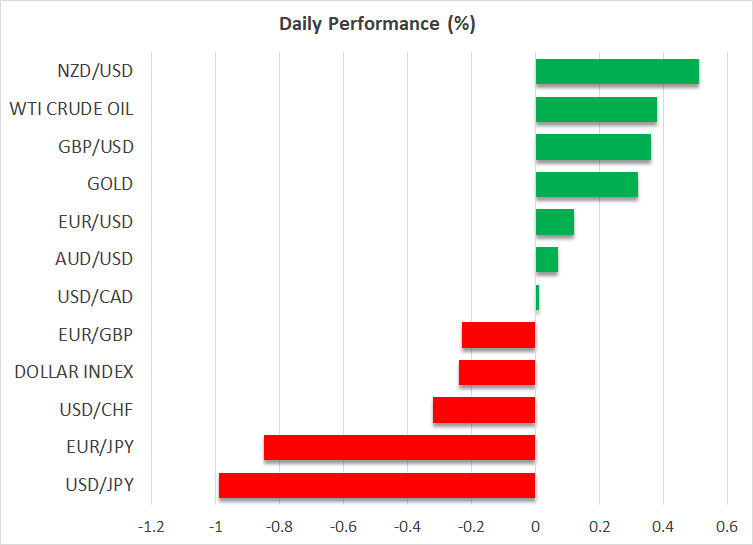Select the EUR/GBP red bar
Viewport: 753px width, 545px height.
[498, 335]
